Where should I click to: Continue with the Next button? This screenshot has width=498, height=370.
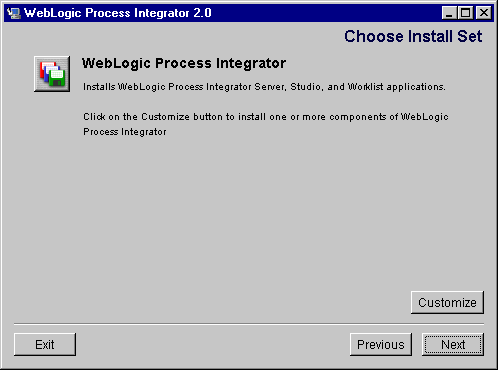(453, 344)
